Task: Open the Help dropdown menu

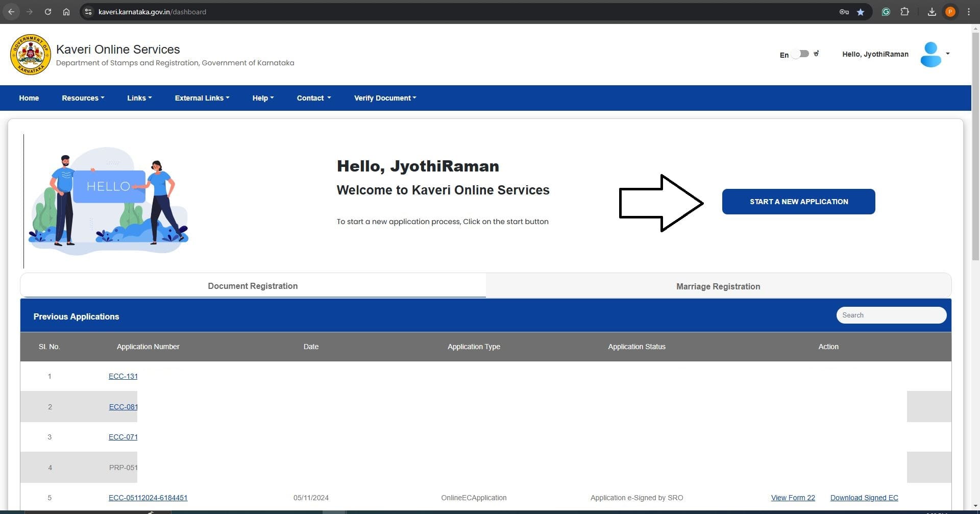Action: point(263,98)
